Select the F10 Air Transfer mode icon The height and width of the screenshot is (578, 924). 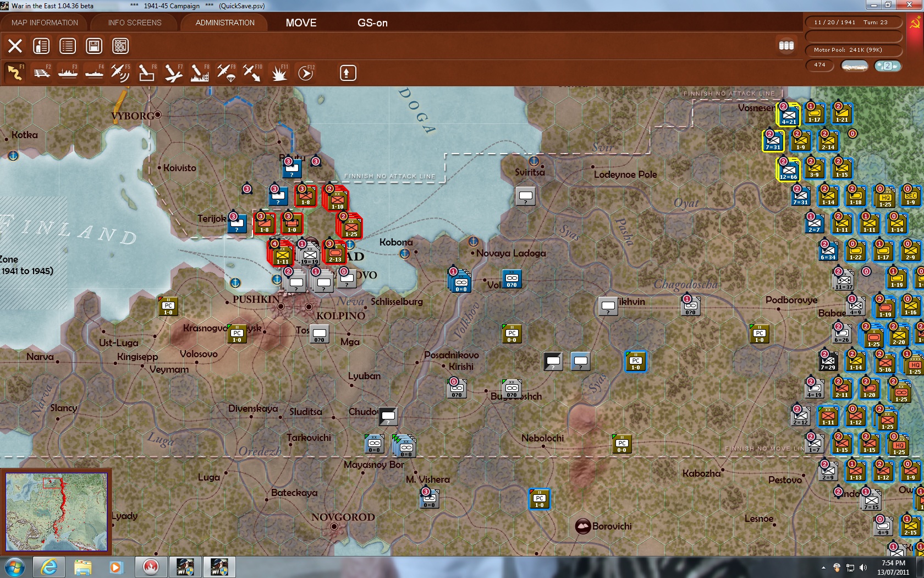click(x=252, y=73)
